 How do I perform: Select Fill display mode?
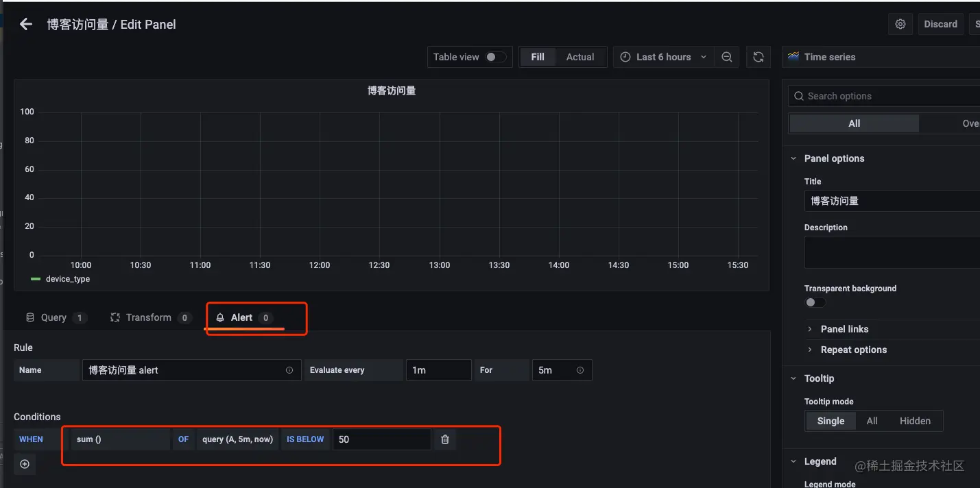[538, 57]
